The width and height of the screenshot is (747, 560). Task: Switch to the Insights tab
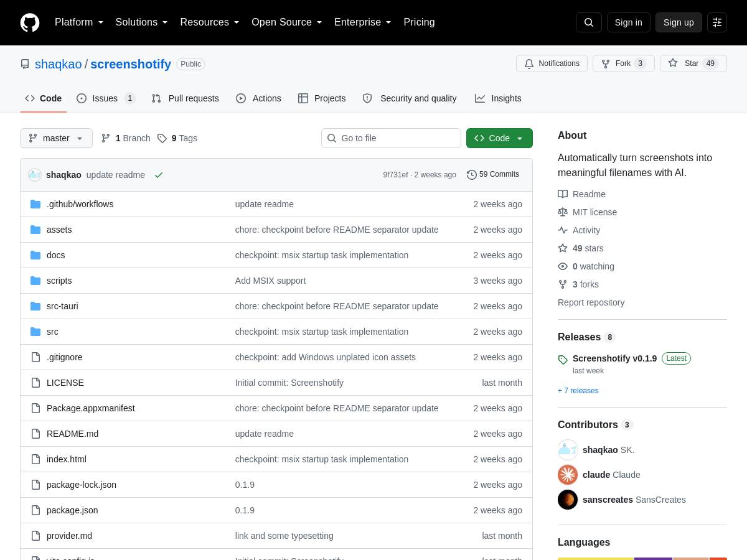tap(498, 98)
